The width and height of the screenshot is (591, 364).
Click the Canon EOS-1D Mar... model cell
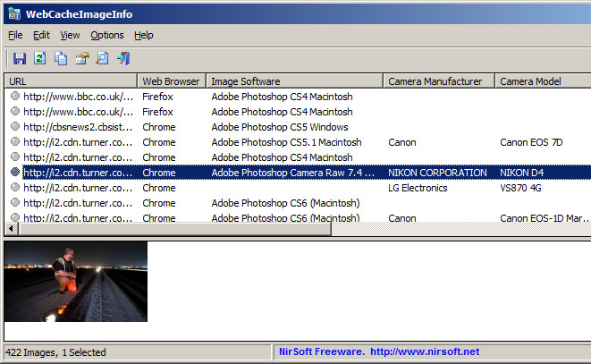coord(545,217)
